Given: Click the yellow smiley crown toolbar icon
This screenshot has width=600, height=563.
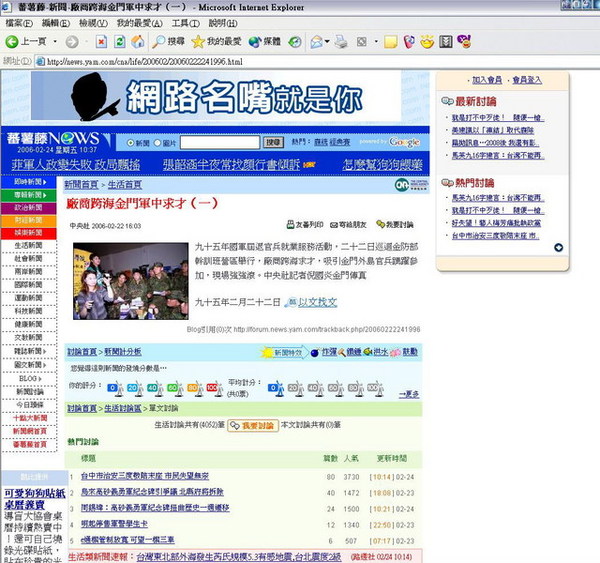Looking at the screenshot, I should (x=427, y=42).
